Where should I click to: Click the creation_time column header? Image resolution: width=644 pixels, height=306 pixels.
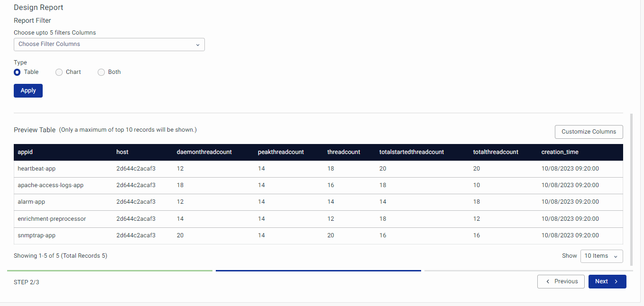pos(560,152)
